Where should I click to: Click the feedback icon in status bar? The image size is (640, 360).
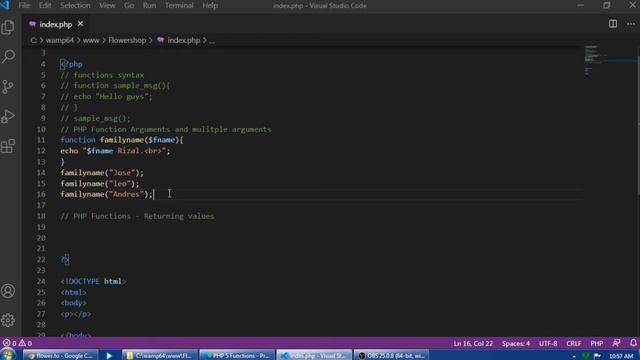[x=616, y=343]
